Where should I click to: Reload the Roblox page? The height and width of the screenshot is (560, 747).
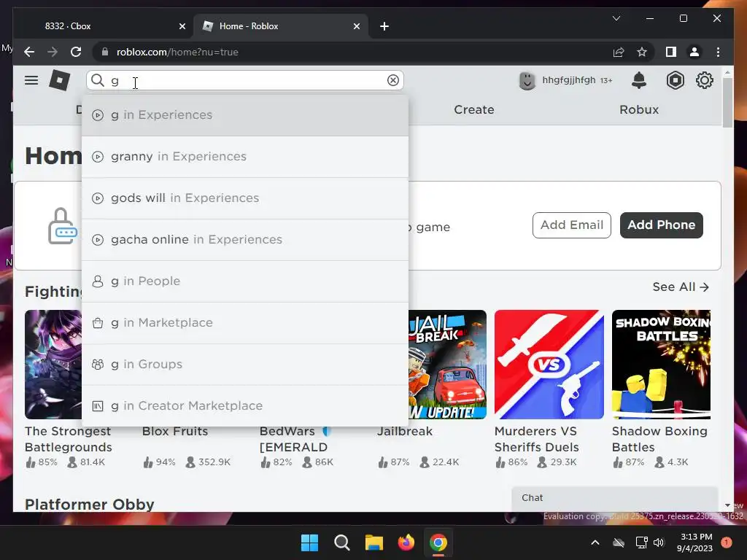pos(76,52)
